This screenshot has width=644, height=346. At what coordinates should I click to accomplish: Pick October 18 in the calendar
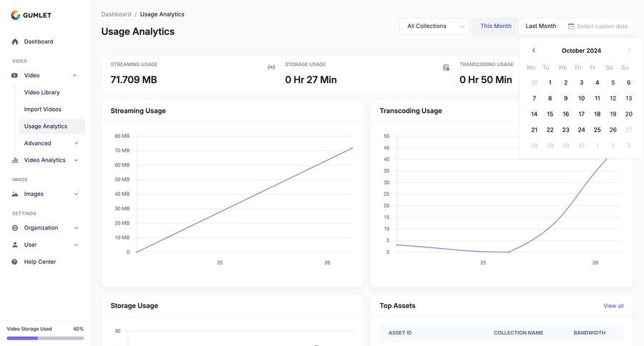[597, 114]
